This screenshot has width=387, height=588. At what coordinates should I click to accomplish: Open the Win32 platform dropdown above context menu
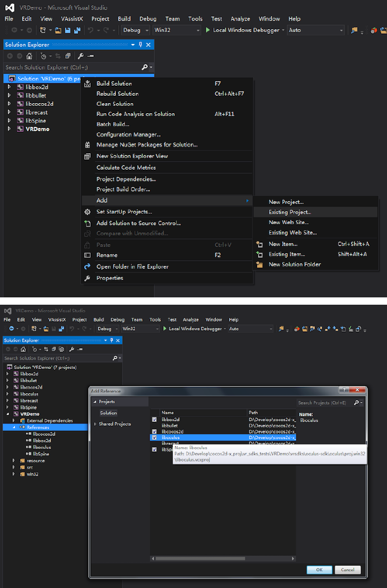(x=177, y=30)
